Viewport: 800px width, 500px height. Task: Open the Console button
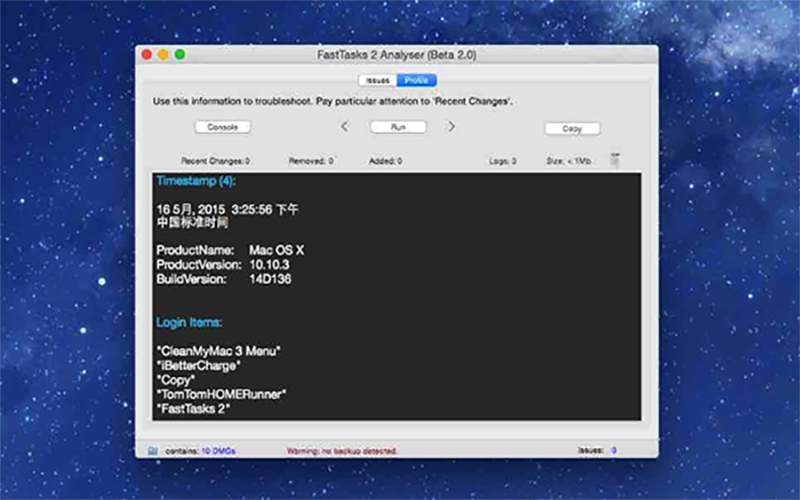pos(222,127)
